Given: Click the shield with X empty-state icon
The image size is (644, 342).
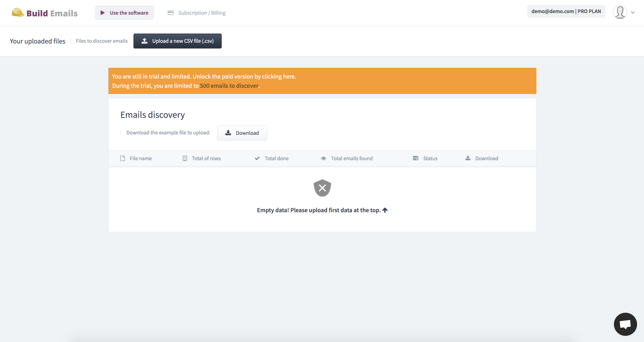Looking at the screenshot, I should tap(322, 188).
